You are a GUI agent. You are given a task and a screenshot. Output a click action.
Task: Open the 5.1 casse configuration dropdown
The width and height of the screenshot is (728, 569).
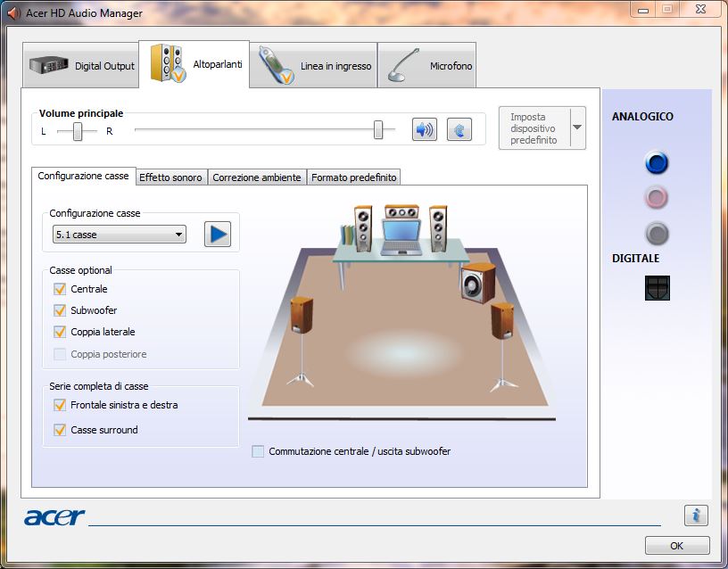tap(120, 235)
